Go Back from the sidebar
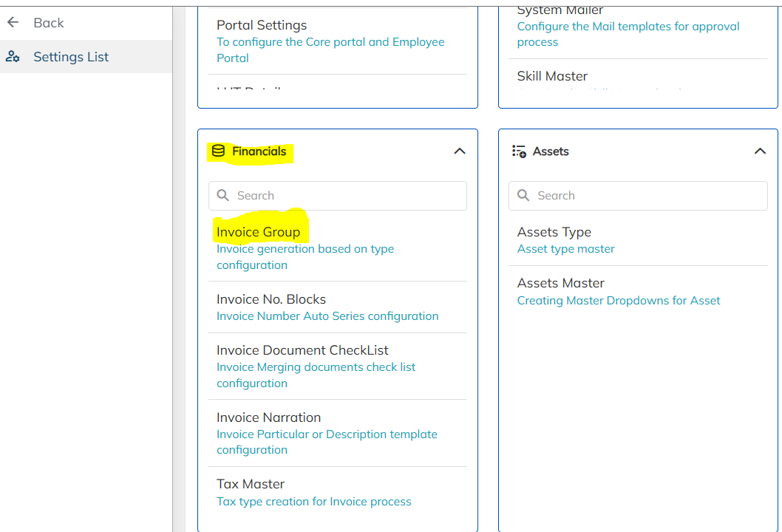782x532 pixels. point(48,23)
